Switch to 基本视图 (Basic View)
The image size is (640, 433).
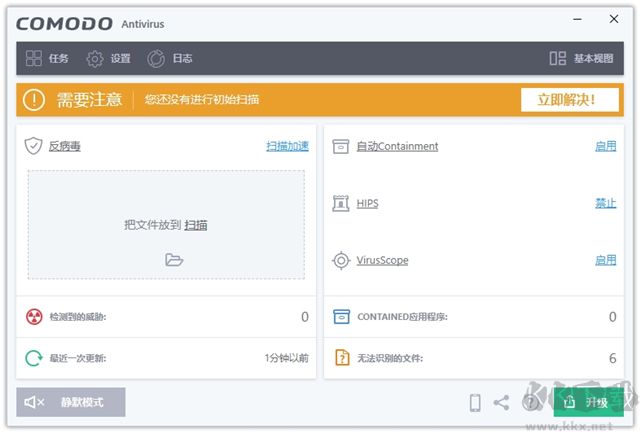[581, 58]
